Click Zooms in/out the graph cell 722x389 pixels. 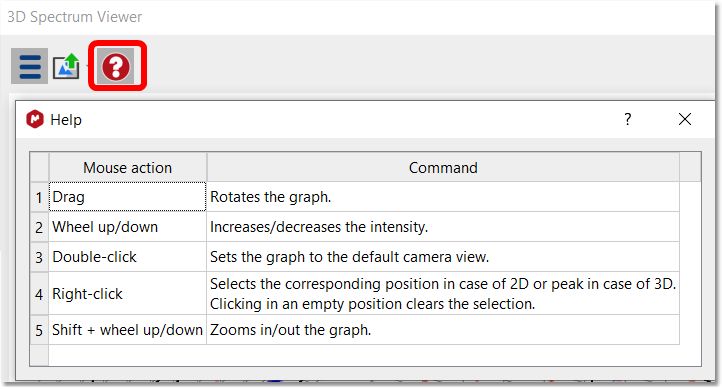click(443, 330)
